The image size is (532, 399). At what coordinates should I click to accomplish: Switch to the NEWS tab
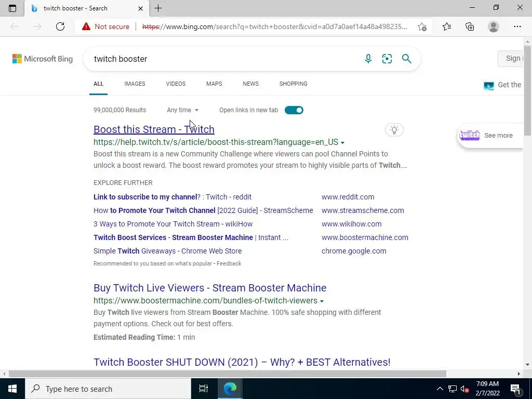pos(251,84)
